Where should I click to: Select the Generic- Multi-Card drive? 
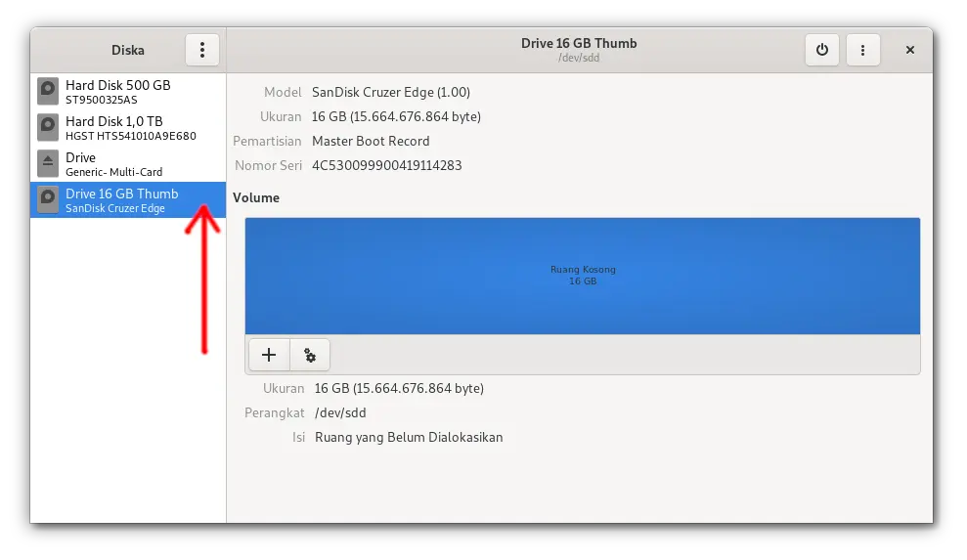click(x=128, y=164)
